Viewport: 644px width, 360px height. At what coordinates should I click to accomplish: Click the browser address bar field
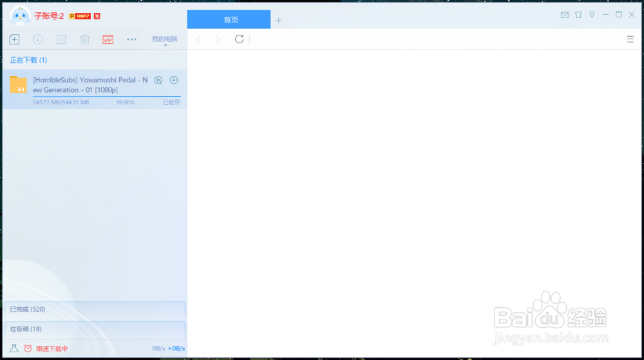point(435,39)
